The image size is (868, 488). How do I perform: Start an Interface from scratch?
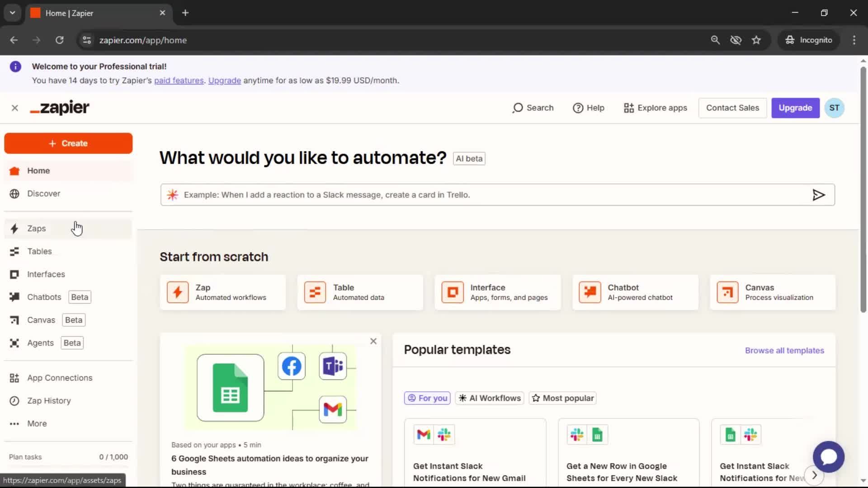click(x=498, y=292)
